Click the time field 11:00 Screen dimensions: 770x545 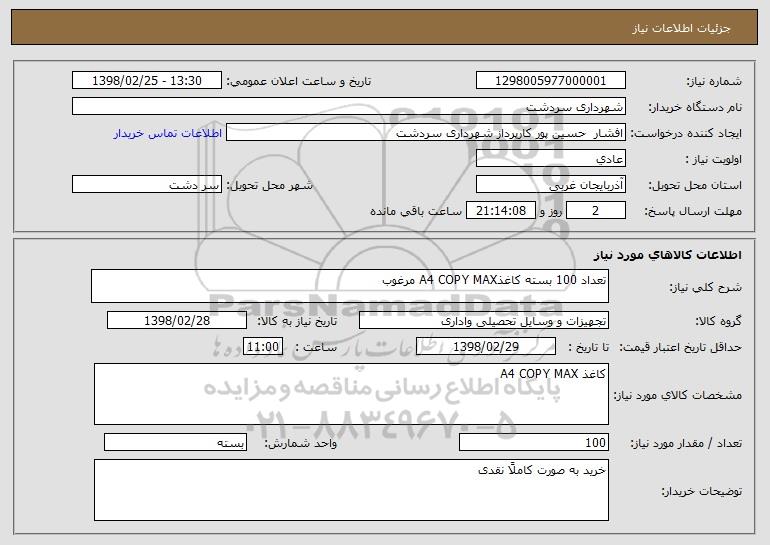tap(263, 347)
